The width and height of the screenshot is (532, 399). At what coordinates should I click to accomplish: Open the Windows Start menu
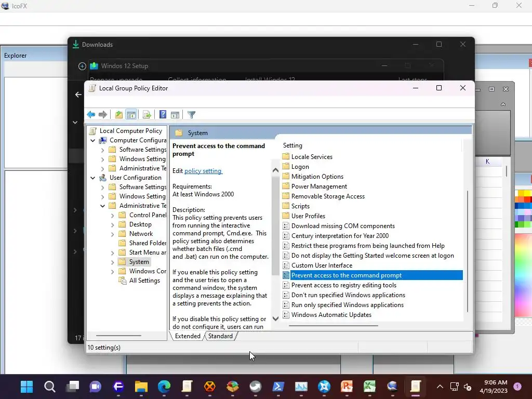pos(27,387)
